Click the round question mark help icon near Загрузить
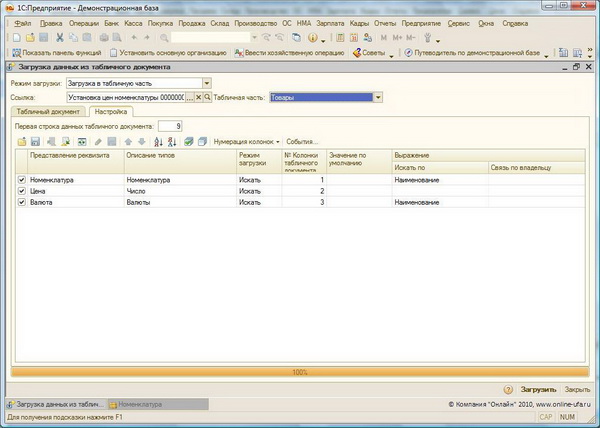 point(508,389)
